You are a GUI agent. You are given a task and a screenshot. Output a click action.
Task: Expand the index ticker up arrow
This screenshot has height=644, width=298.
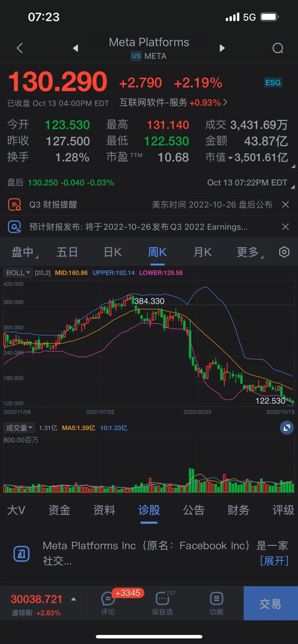(74, 599)
